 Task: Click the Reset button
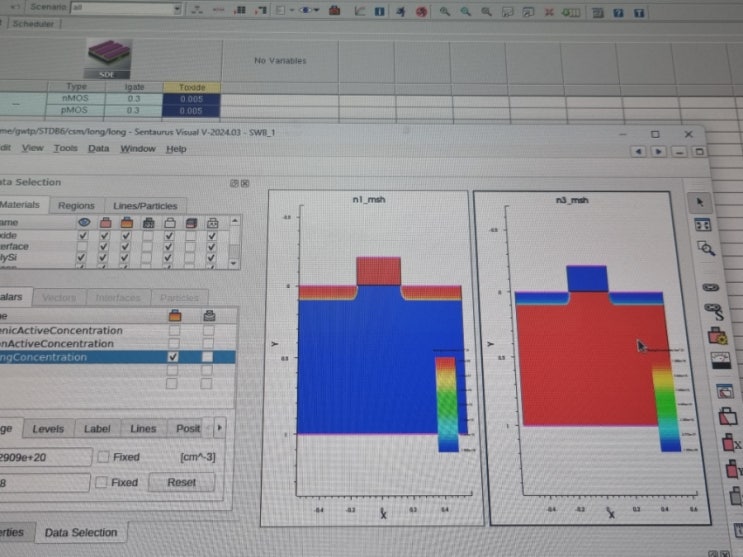coord(181,483)
